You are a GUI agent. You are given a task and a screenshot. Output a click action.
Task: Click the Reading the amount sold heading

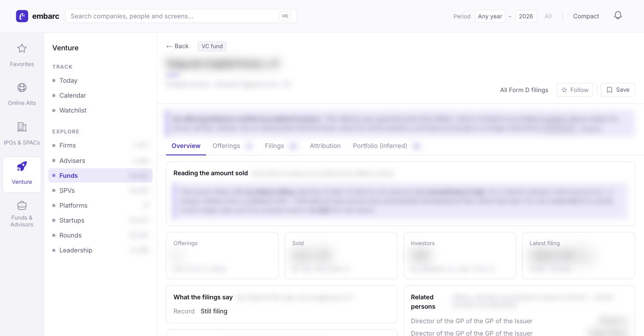(210, 173)
